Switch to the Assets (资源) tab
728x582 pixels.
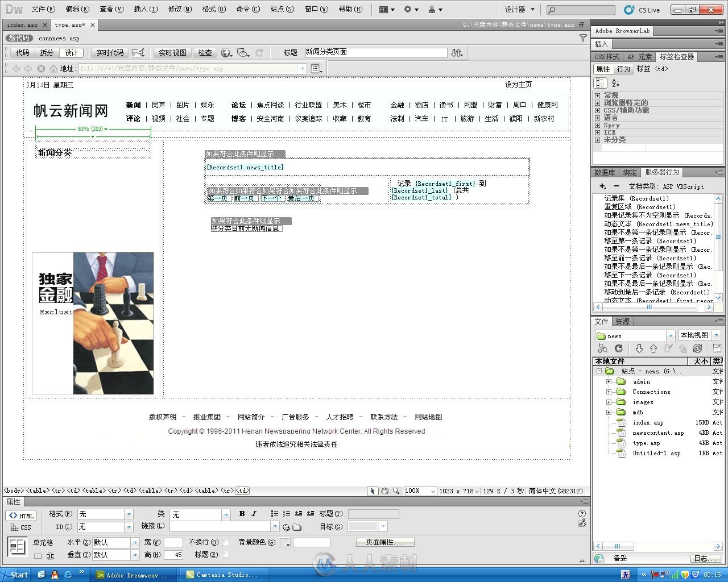(x=623, y=321)
